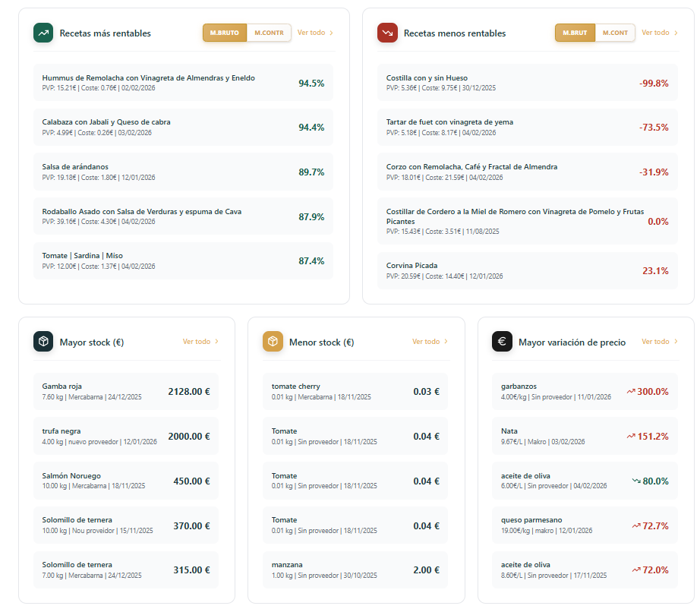Click the green trend icon on Recetas más rentables
Image resolution: width=700 pixels, height=609 pixels.
coord(43,33)
